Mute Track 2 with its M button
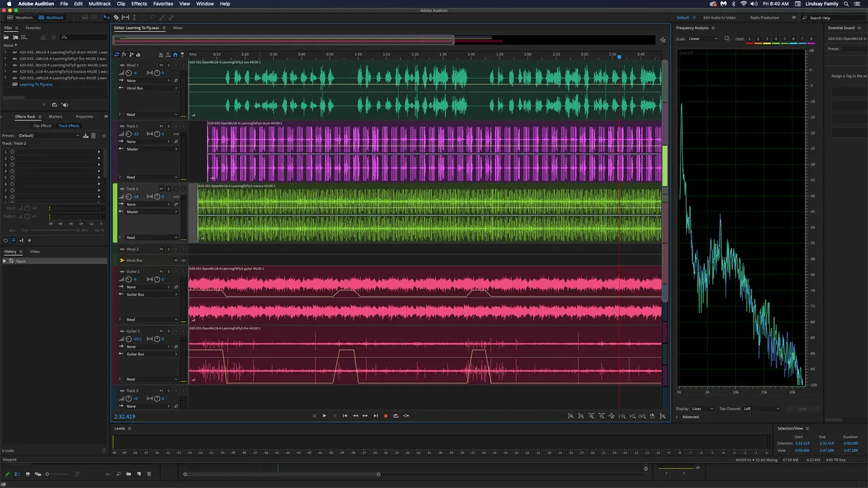Viewport: 868px width, 488px height. click(x=161, y=188)
